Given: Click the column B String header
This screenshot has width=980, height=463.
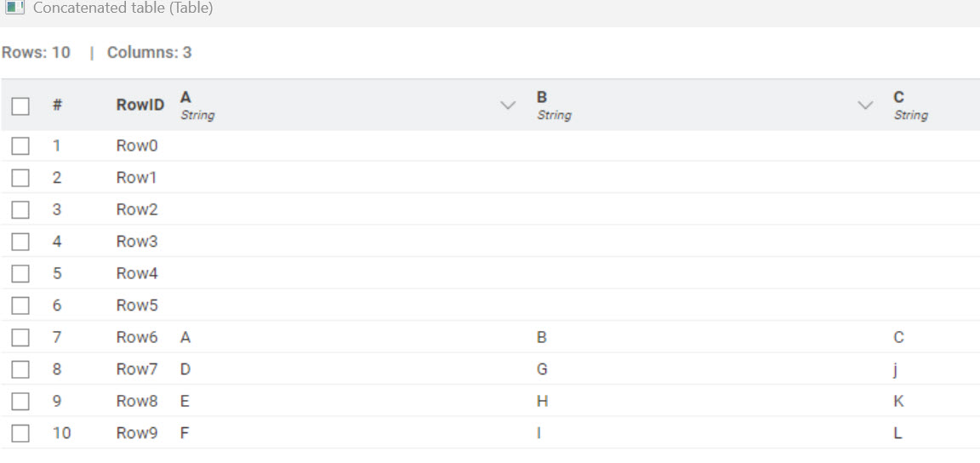Looking at the screenshot, I should coord(553,106).
